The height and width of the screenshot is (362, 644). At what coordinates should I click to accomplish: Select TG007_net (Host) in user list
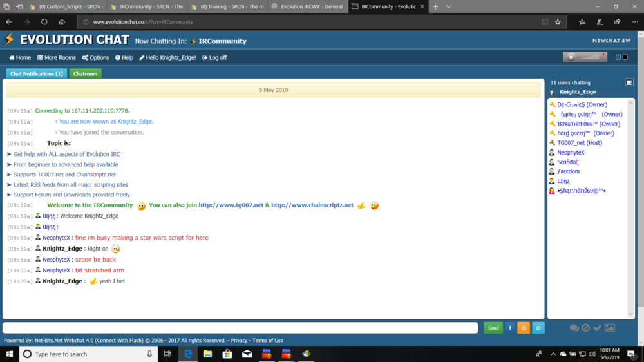click(579, 142)
